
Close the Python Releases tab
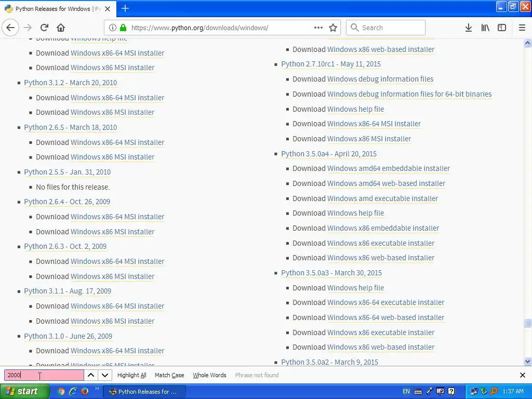pyautogui.click(x=108, y=9)
